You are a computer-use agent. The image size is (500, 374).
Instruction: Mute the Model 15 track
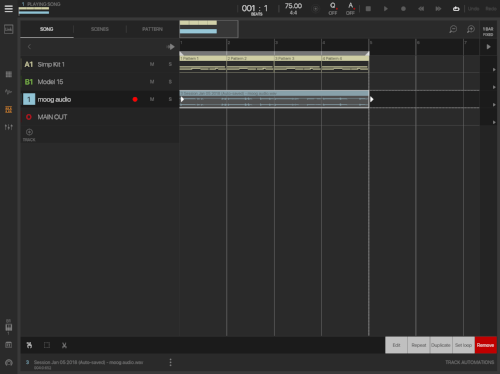pos(152,82)
